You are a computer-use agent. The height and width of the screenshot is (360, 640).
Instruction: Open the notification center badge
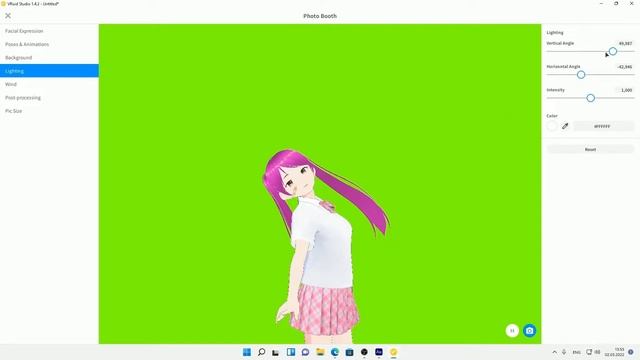point(631,352)
